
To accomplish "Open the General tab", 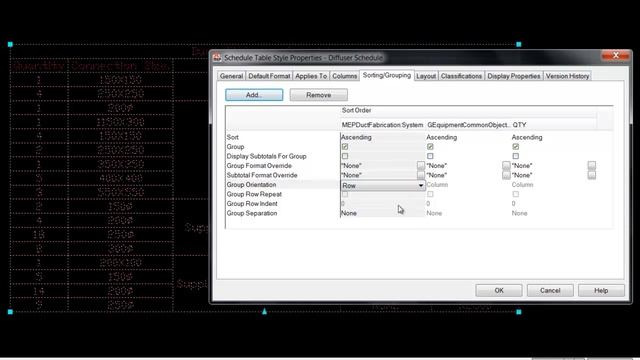I will click(x=231, y=76).
